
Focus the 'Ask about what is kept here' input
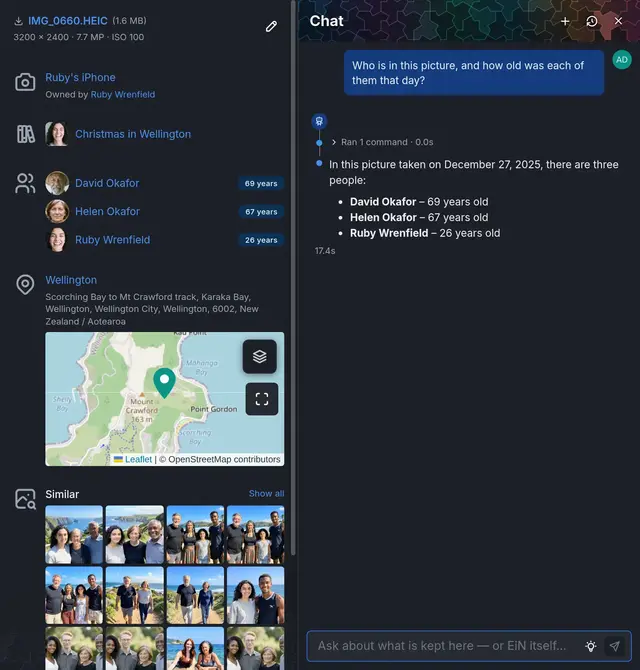[444, 646]
